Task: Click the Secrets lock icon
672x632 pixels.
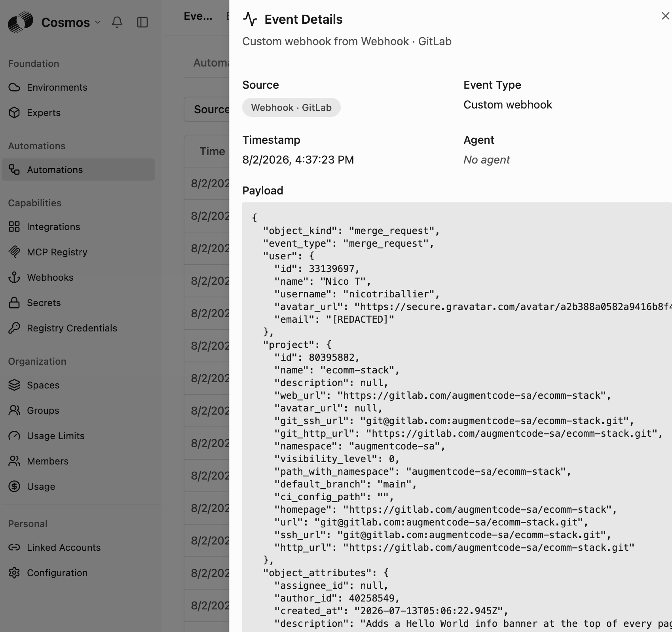Action: pyautogui.click(x=14, y=303)
